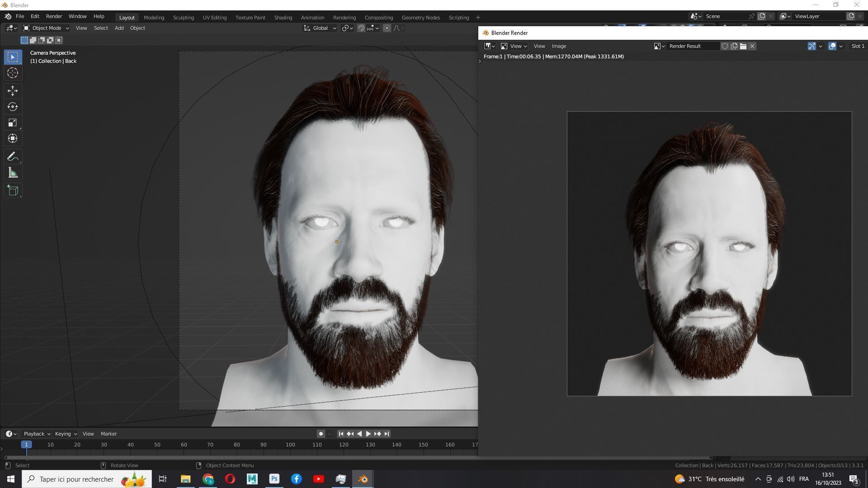
Task: Open Playback dropdown in timeline
Action: (37, 434)
